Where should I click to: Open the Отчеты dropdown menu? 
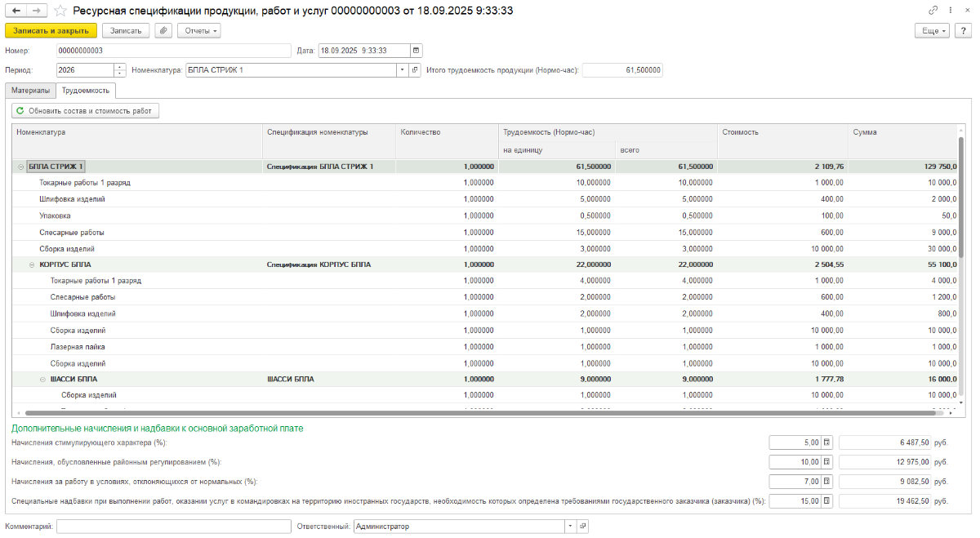click(x=199, y=30)
